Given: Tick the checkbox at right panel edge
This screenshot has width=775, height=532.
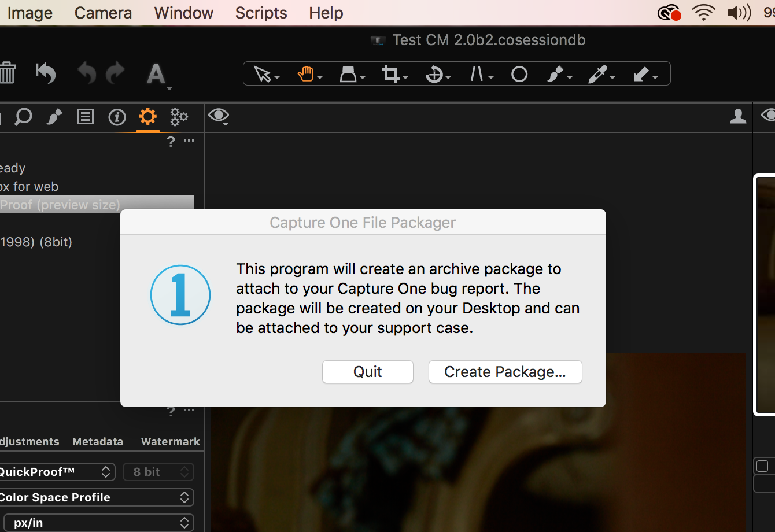Looking at the screenshot, I should (x=762, y=466).
